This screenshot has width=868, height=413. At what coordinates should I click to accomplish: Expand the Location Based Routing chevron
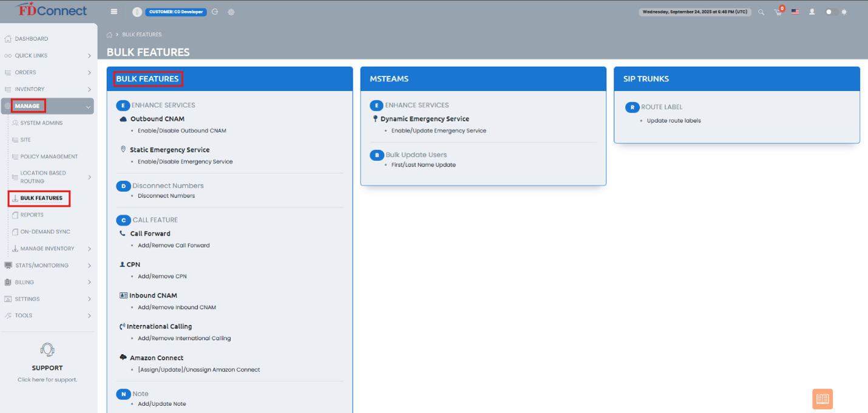tap(89, 177)
